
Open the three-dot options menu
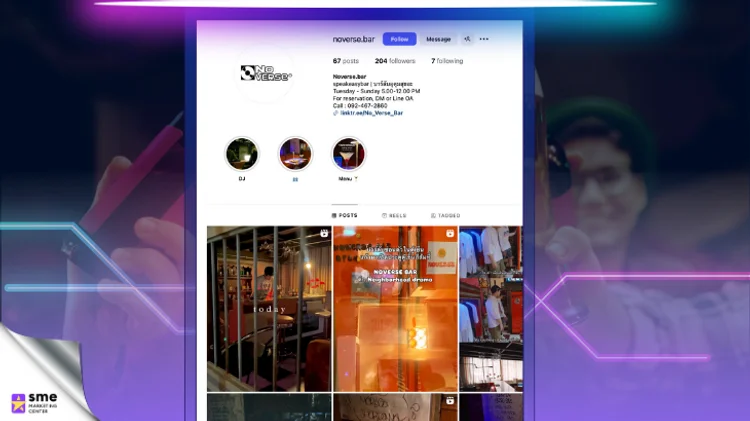484,39
